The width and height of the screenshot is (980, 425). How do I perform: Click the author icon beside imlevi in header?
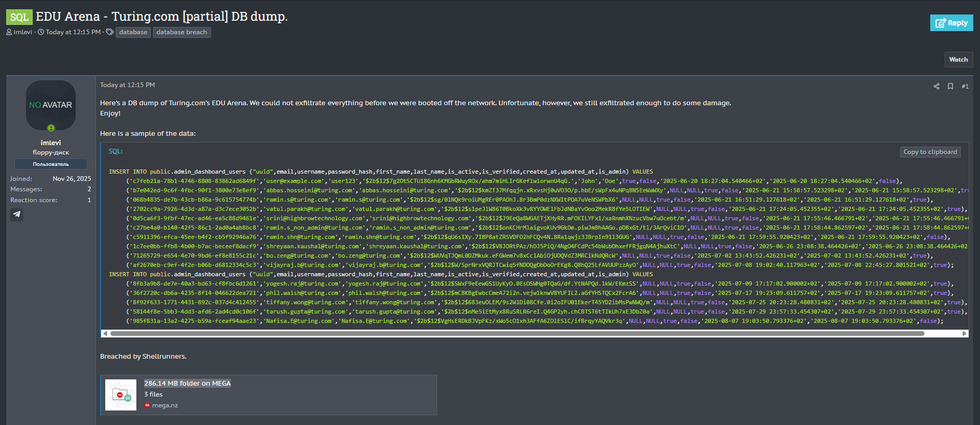click(x=9, y=32)
